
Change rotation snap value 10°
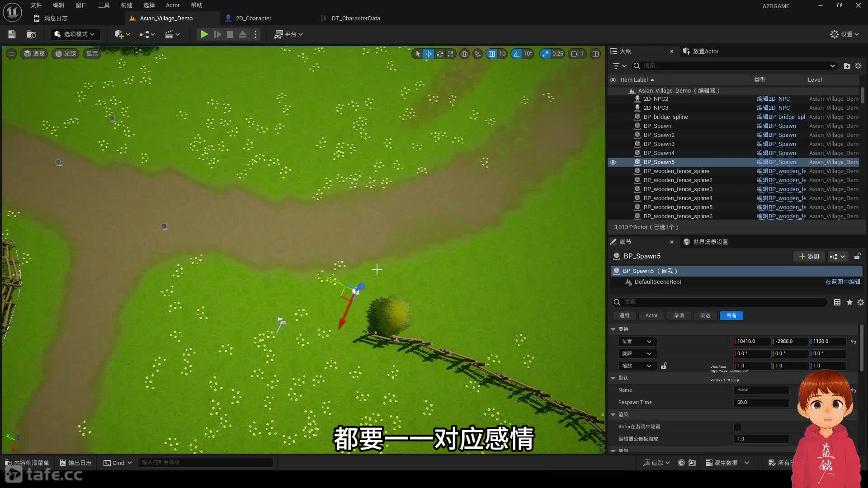[528, 54]
